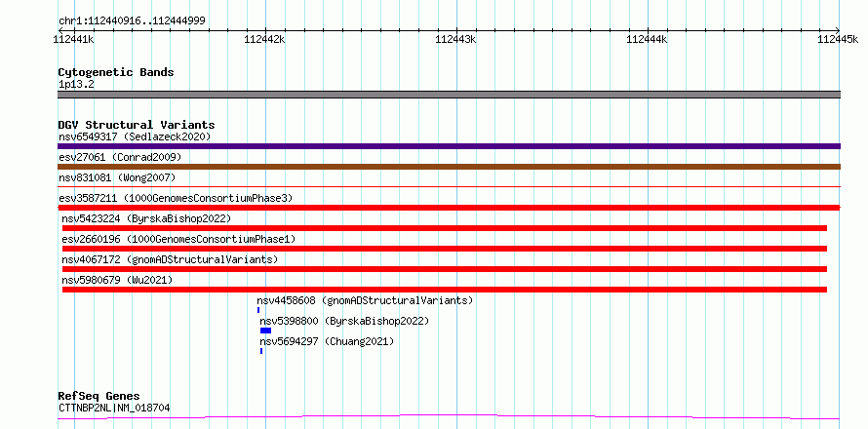Click the nsv5398800 (ByrskaBishop2022) variant label
The height and width of the screenshot is (429, 868).
pos(344,321)
